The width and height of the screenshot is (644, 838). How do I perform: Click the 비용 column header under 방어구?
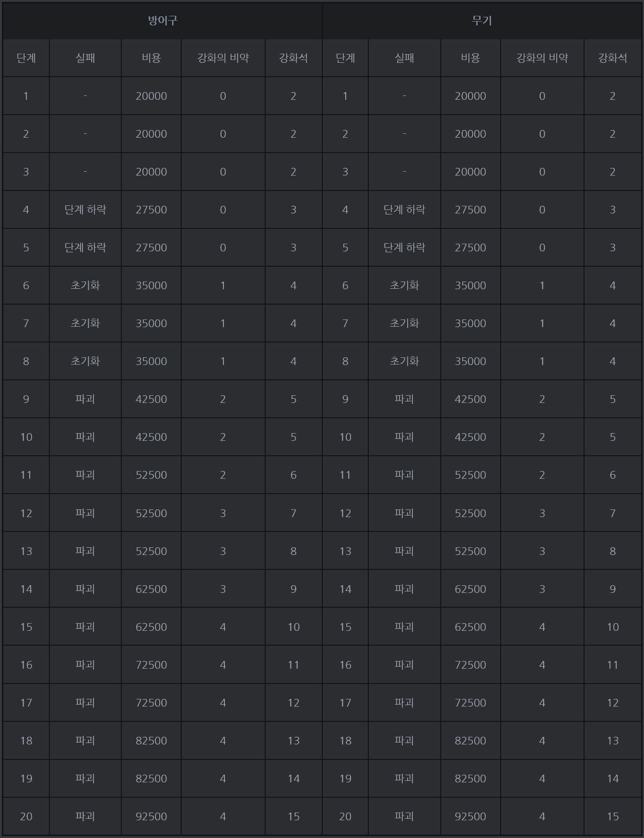tap(151, 58)
